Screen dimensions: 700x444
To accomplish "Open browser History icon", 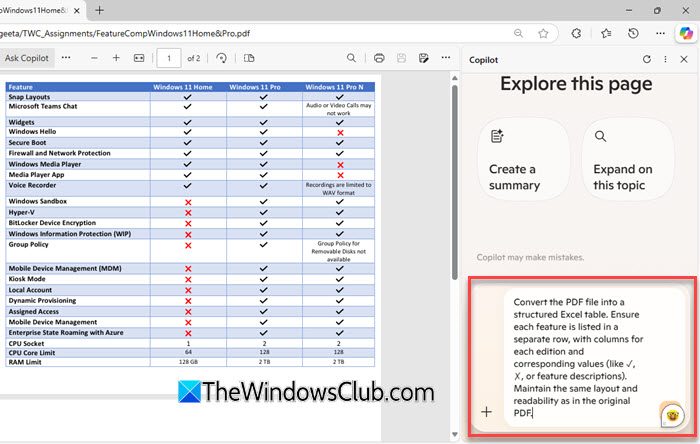I will [633, 33].
